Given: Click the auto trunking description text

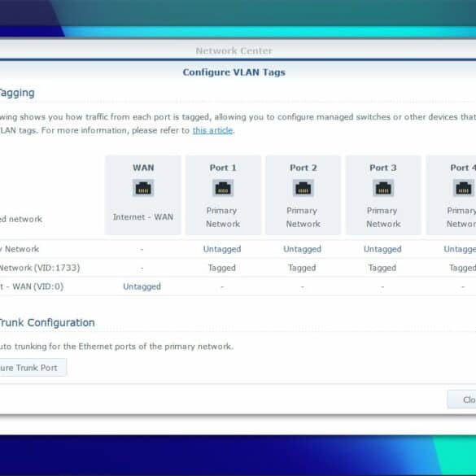Looking at the screenshot, I should [x=116, y=347].
